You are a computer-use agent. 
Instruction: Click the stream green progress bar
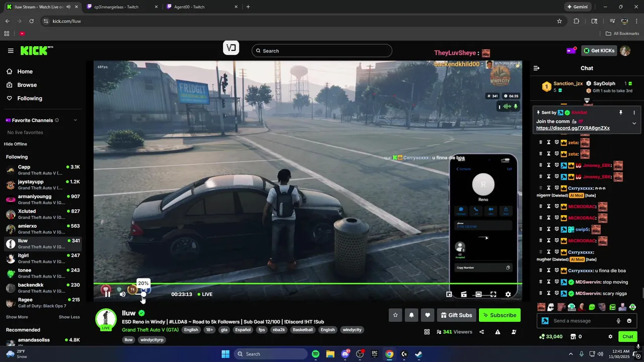click(307, 284)
